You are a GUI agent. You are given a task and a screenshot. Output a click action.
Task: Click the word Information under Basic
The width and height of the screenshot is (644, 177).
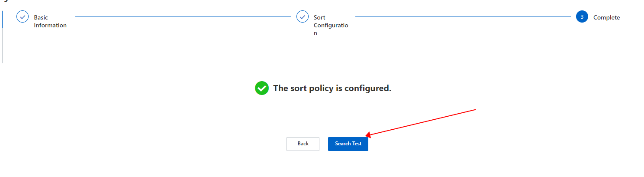[50, 25]
